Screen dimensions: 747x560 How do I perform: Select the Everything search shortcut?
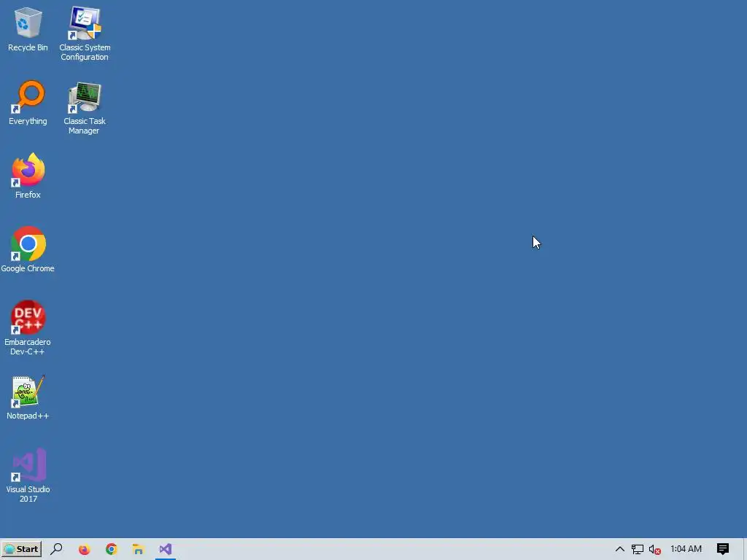coord(28,103)
